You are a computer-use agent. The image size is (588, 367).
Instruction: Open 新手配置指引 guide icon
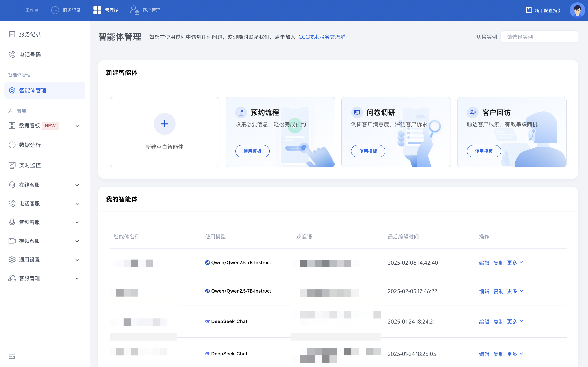(529, 10)
